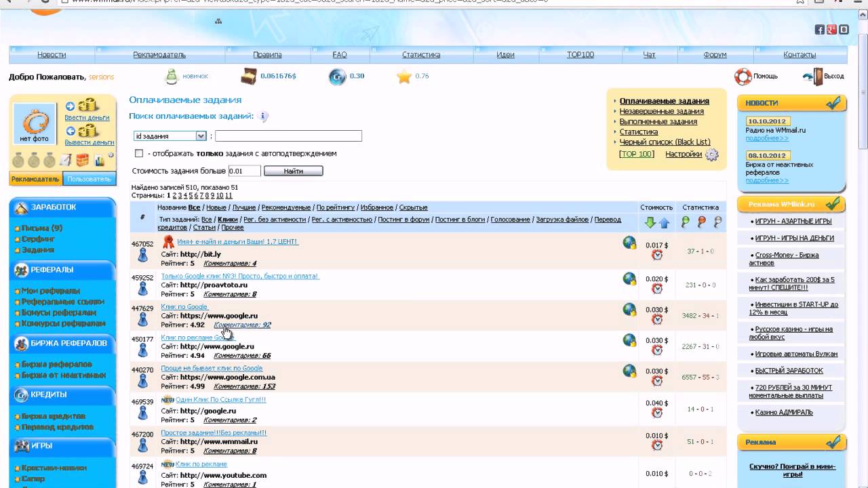
Task: Click the Cr credits coin icon
Action: tap(337, 77)
